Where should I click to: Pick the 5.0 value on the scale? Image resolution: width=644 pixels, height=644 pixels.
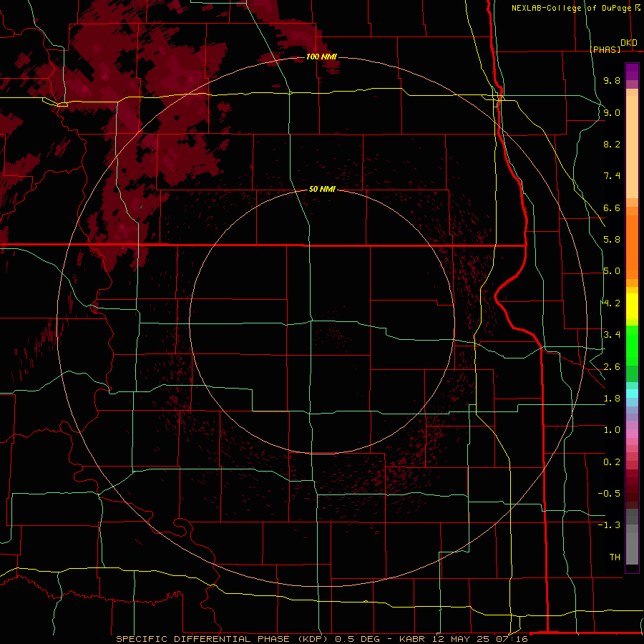point(612,271)
